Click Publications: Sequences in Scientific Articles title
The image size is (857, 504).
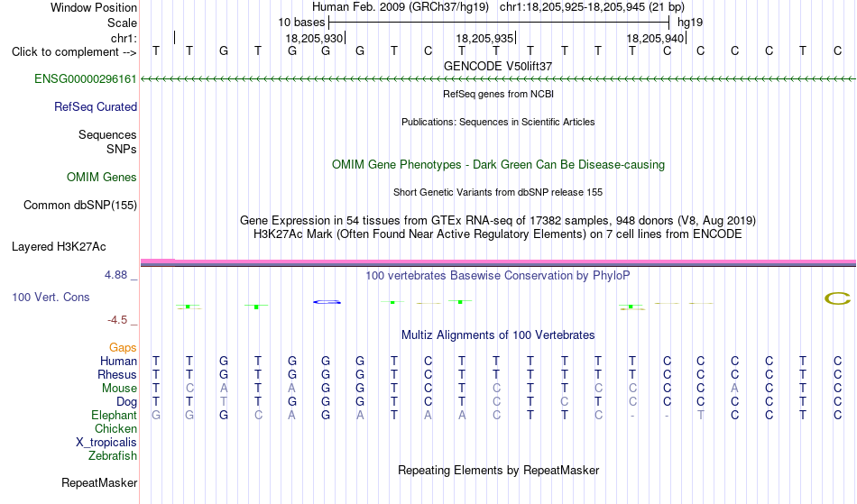tap(498, 123)
